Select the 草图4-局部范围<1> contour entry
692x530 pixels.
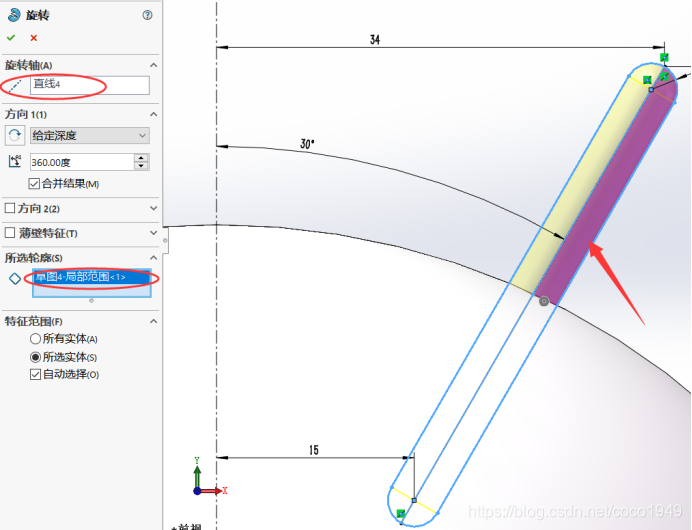(92, 277)
